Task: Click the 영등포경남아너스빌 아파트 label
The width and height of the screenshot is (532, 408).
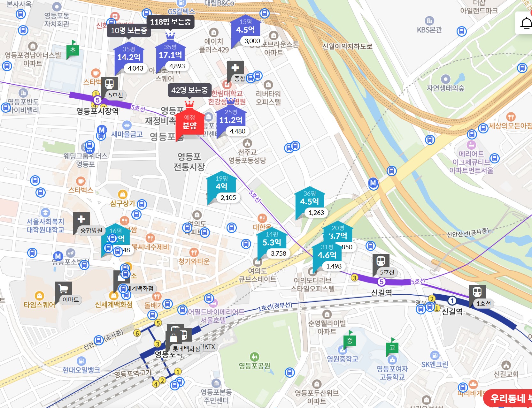Action: pos(33,59)
